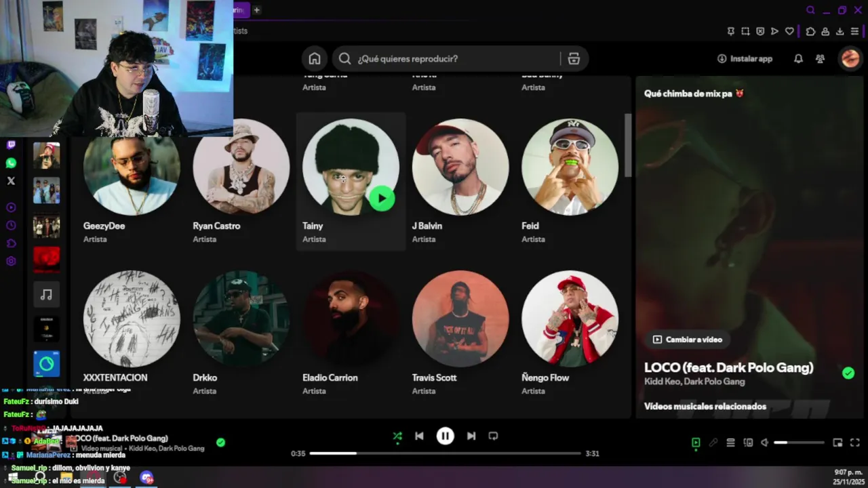The width and height of the screenshot is (868, 488).
Task: Click Cambiar a video button
Action: point(688,340)
